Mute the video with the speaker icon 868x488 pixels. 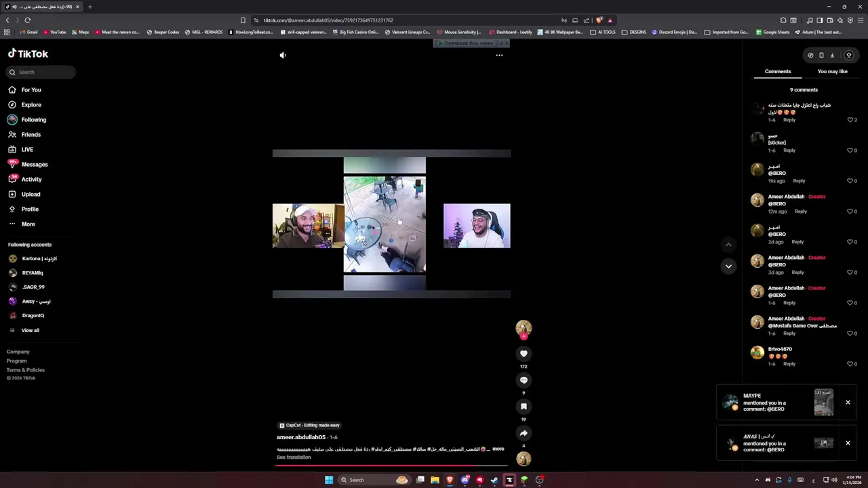point(283,56)
